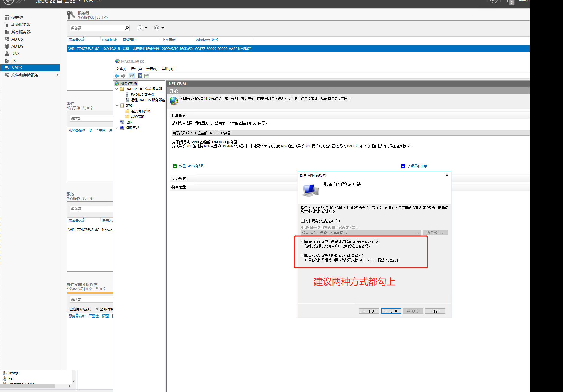563x392 pixels.
Task: Select RADIUS 客户端 tree node
Action: [142, 95]
